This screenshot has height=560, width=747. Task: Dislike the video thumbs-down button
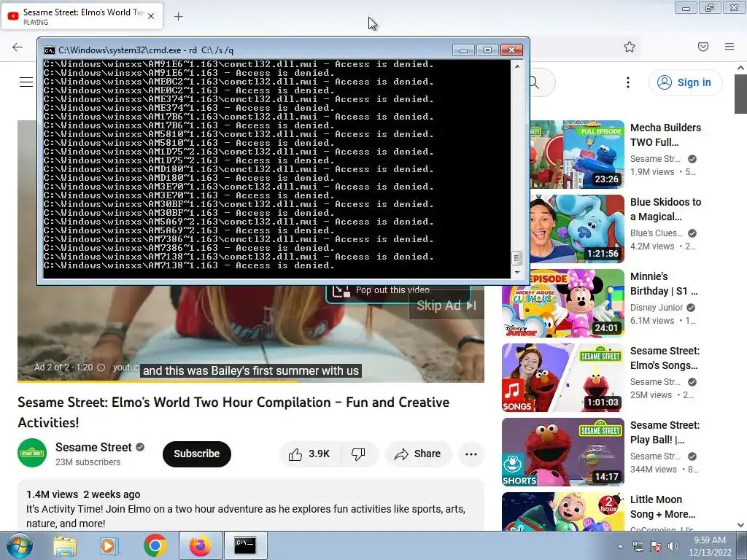tap(359, 454)
